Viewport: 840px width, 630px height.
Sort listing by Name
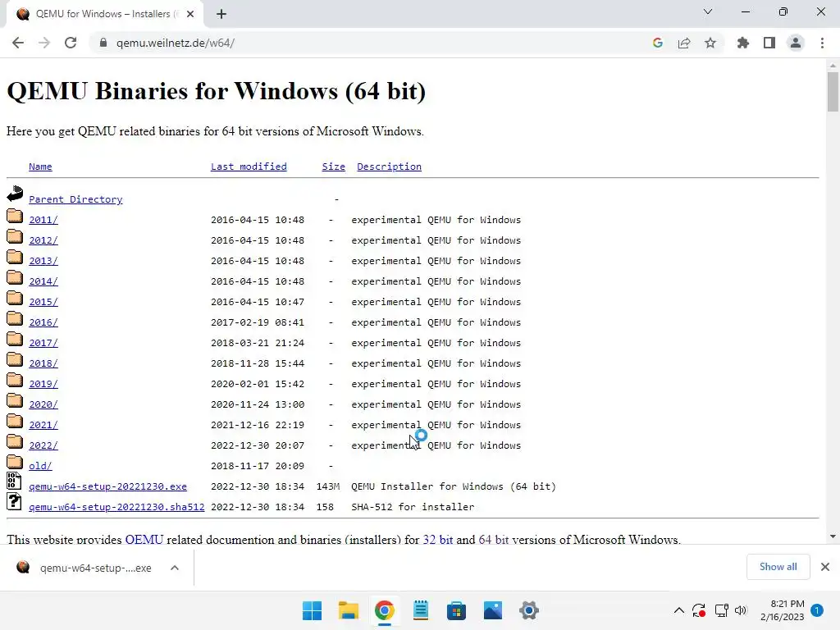click(40, 167)
